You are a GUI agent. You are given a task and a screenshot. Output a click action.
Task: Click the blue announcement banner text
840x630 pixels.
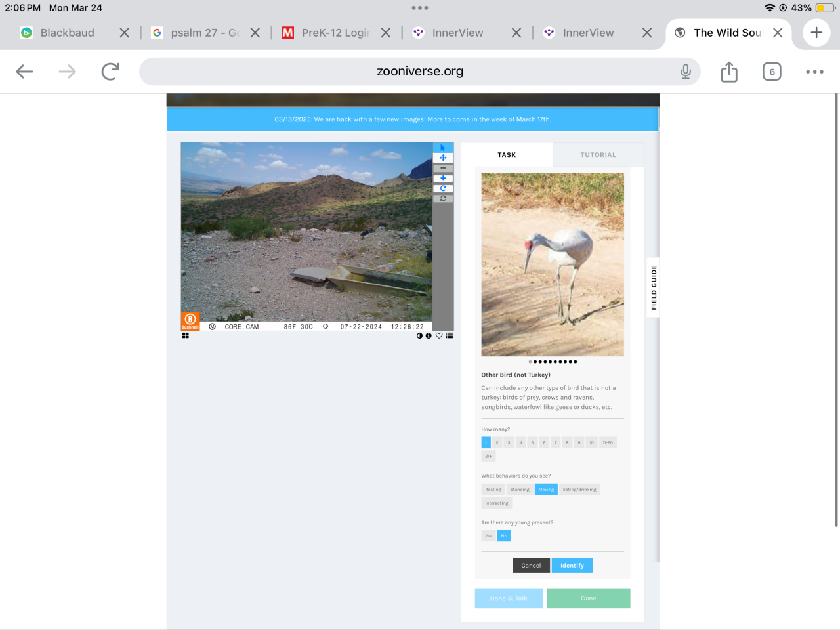click(413, 119)
